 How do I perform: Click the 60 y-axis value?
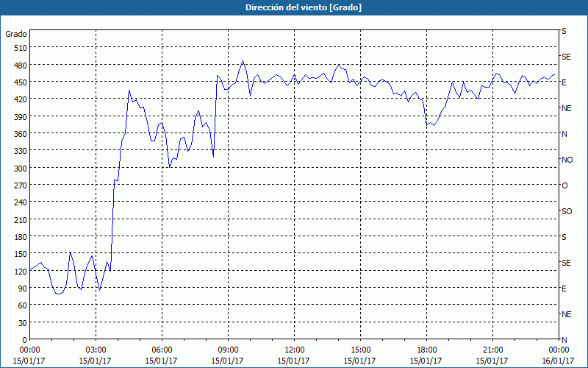click(23, 305)
